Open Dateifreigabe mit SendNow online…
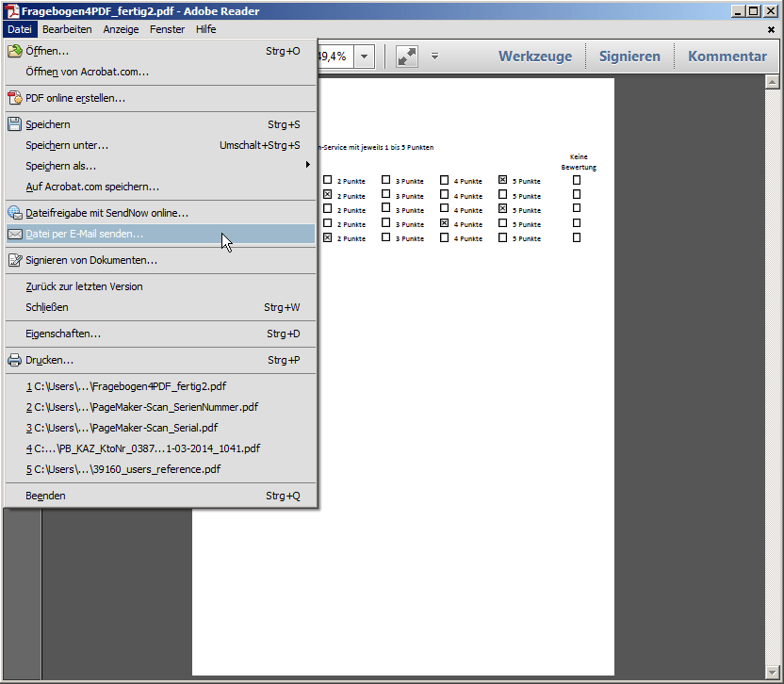 coord(160,213)
